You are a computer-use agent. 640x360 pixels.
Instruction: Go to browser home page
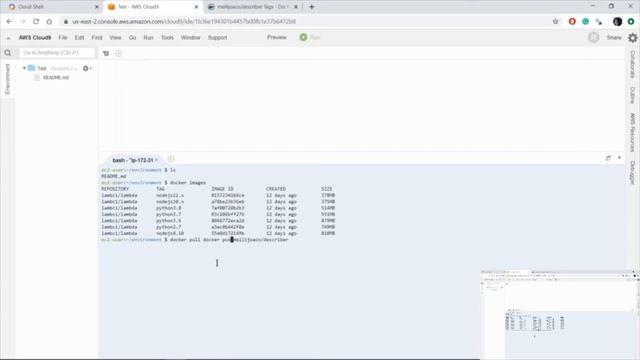pos(49,22)
